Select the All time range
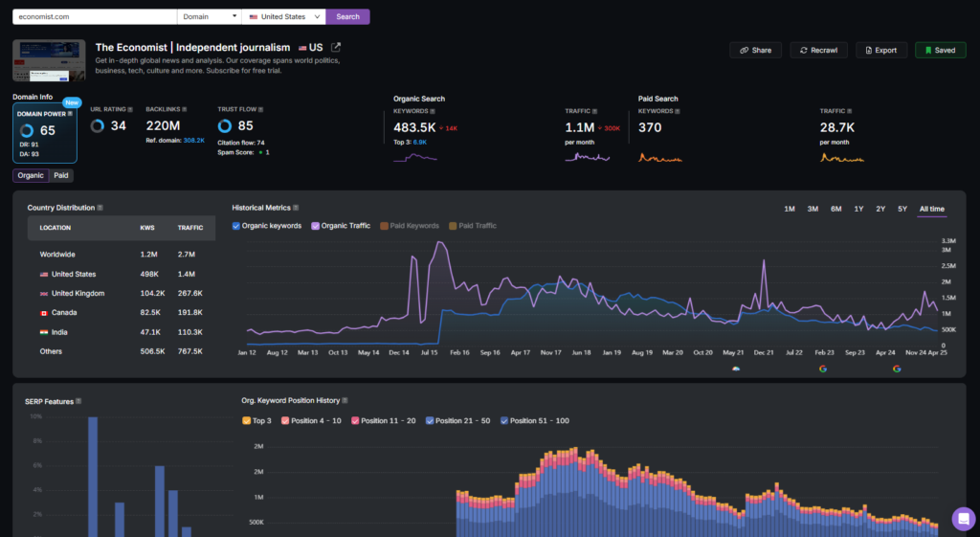 932,209
